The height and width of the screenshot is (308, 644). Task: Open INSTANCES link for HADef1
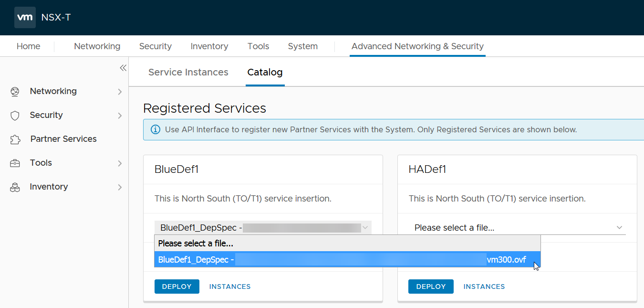(x=484, y=287)
